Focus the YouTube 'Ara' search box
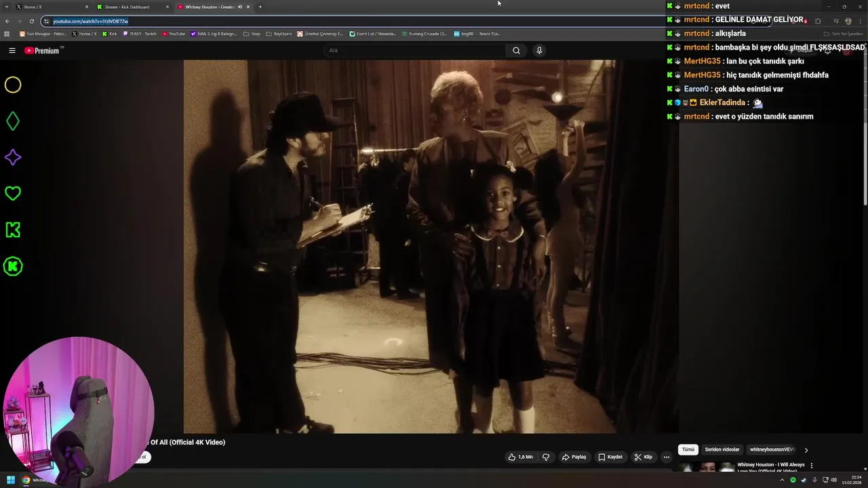The image size is (868, 488). 415,50
